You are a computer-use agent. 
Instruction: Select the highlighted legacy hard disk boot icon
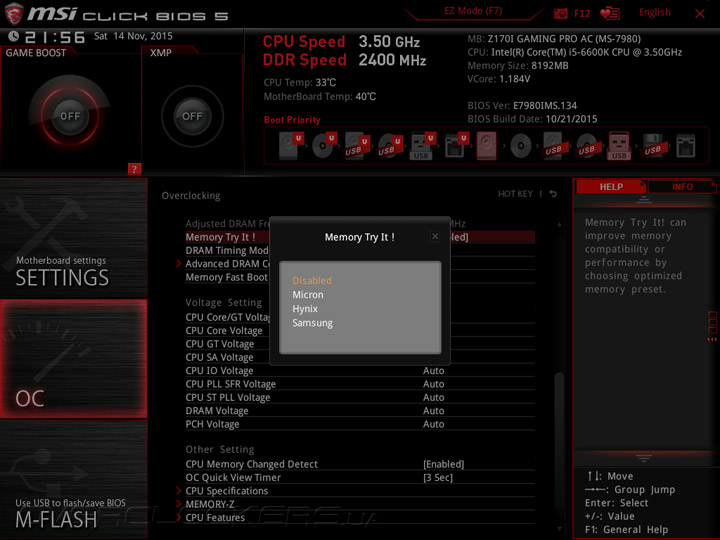(x=487, y=146)
